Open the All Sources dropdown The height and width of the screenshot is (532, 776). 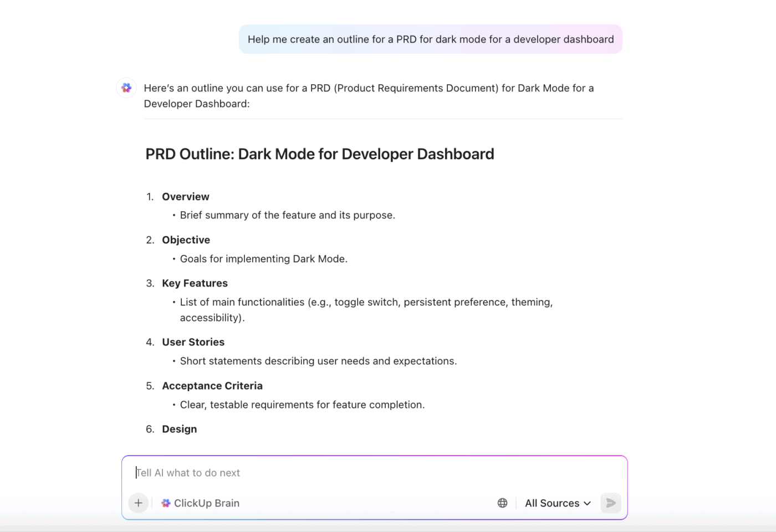coord(558,503)
